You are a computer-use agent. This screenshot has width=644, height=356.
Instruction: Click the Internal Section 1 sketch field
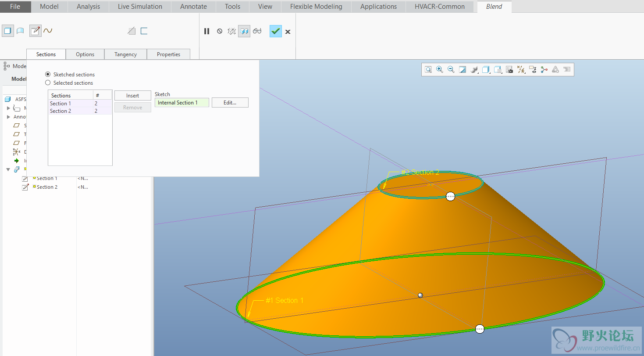pos(181,103)
